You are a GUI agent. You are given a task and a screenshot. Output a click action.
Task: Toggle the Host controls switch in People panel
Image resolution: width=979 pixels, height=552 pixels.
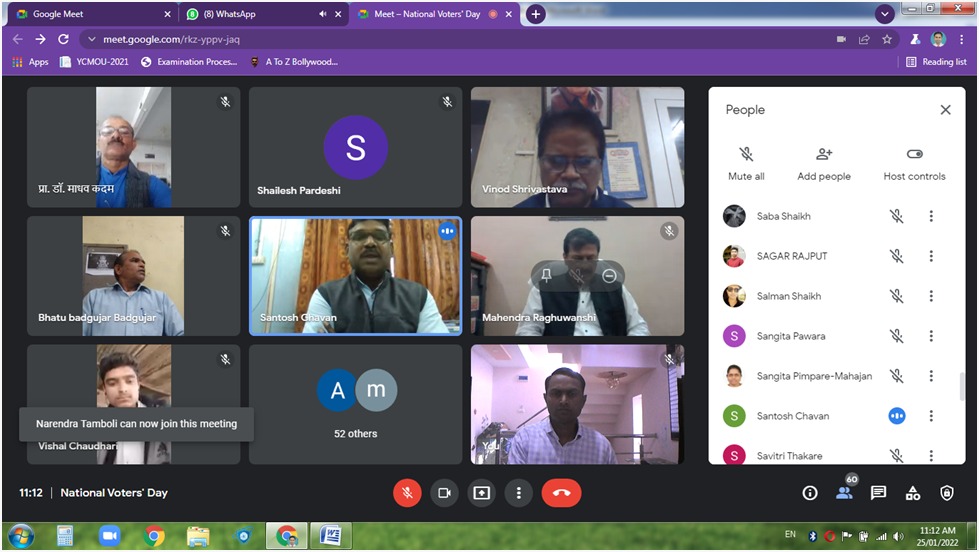click(914, 154)
